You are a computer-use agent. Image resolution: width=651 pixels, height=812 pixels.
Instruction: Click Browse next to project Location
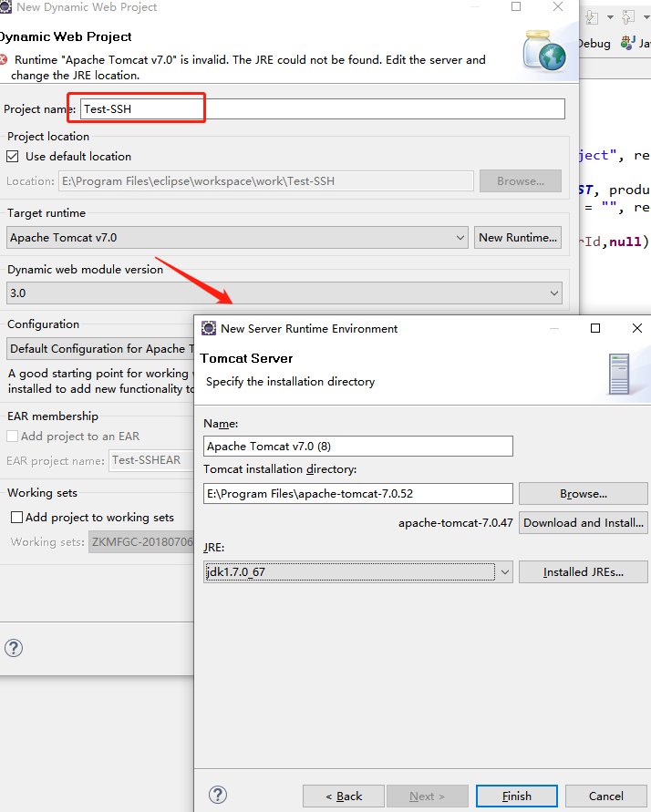coord(521,181)
